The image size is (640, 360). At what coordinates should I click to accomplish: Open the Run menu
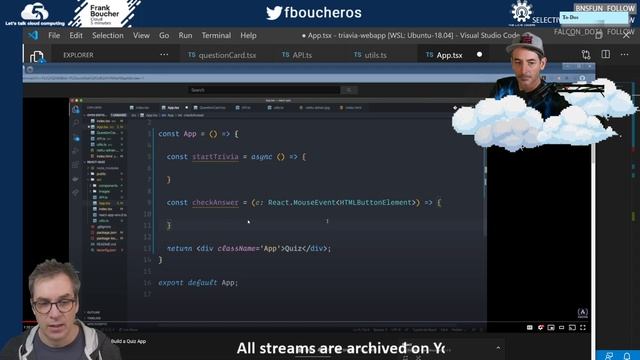click(185, 36)
